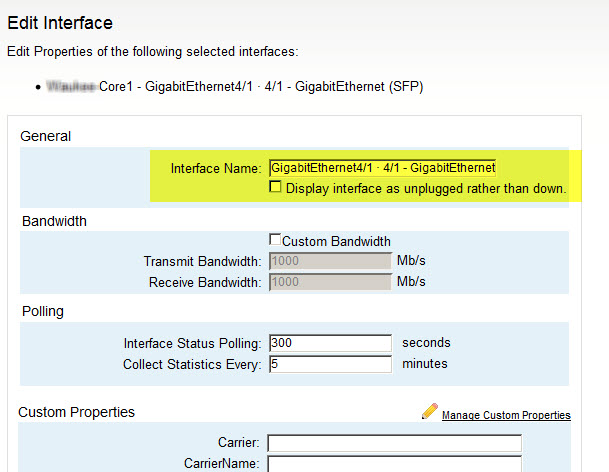
Task: Click the Transmit Bandwidth input box
Action: pos(329,261)
